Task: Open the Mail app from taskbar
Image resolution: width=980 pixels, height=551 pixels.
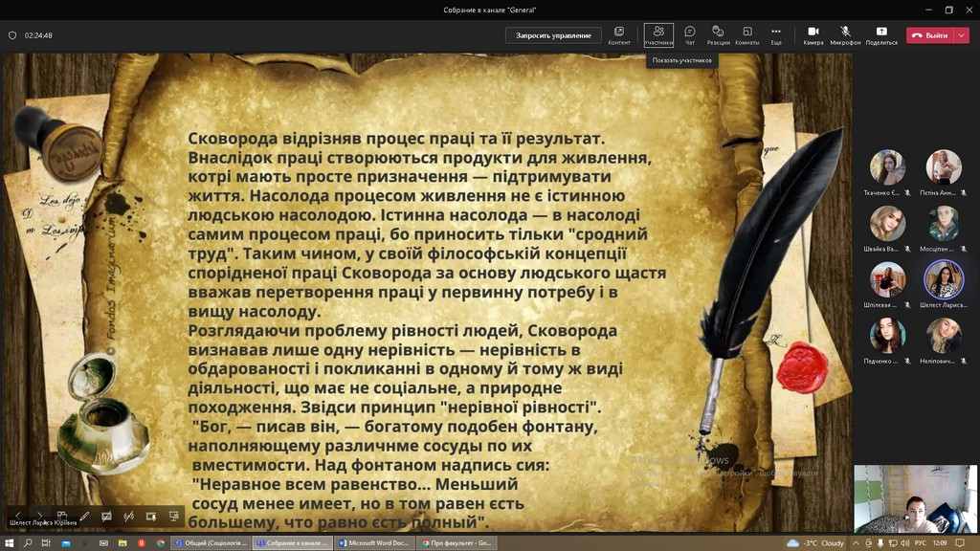Action: [66, 543]
